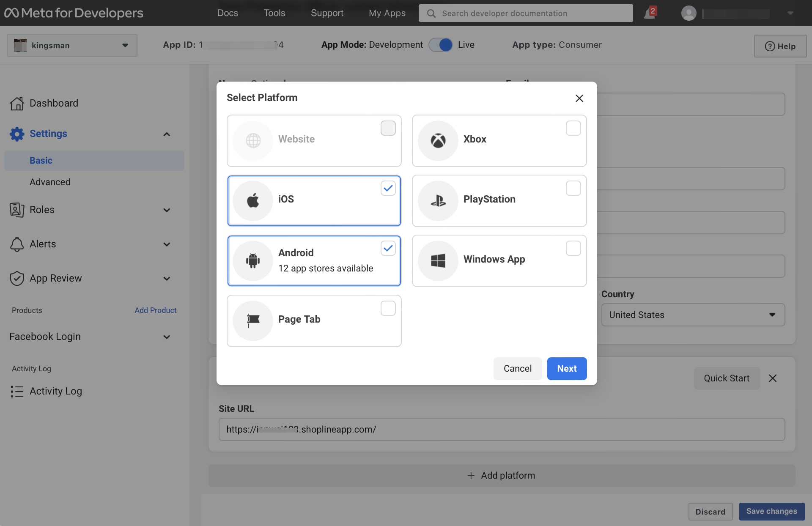Click the Xbox logo icon

438,140
